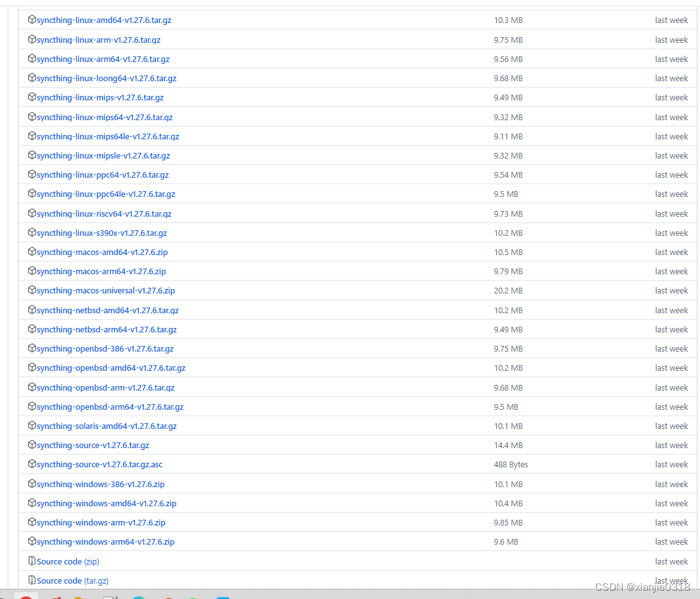700x599 pixels.
Task: Download syncthing-linux-mipsle-v1.27.6.tar.gz
Action: [103, 156]
